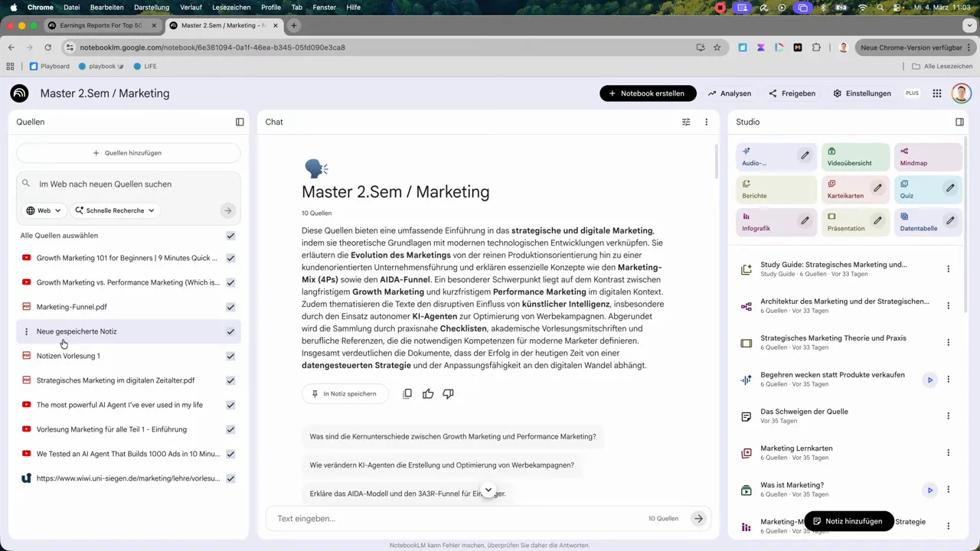Open the Web source type dropdown
The height and width of the screenshot is (551, 980).
[42, 210]
